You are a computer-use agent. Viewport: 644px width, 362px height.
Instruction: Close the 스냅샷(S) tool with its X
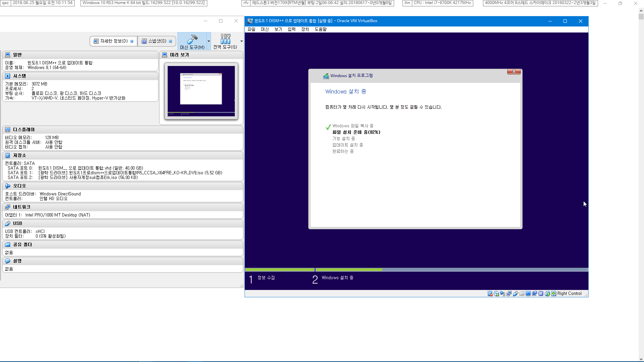click(x=170, y=41)
